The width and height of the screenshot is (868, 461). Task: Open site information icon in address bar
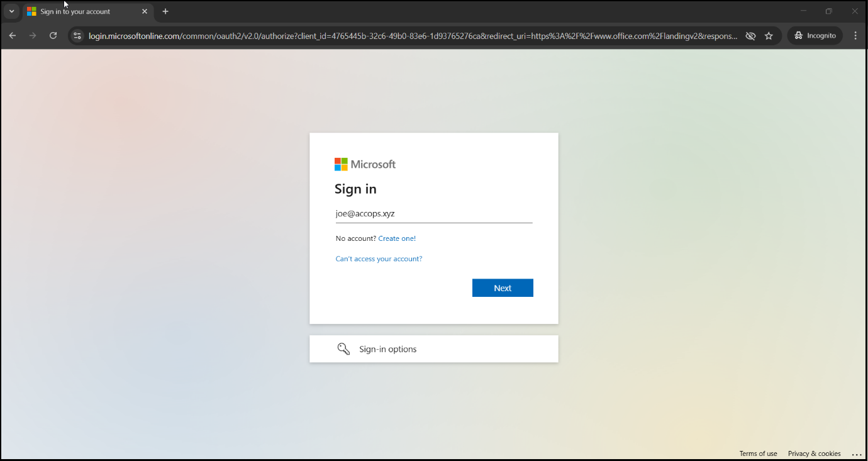click(77, 36)
